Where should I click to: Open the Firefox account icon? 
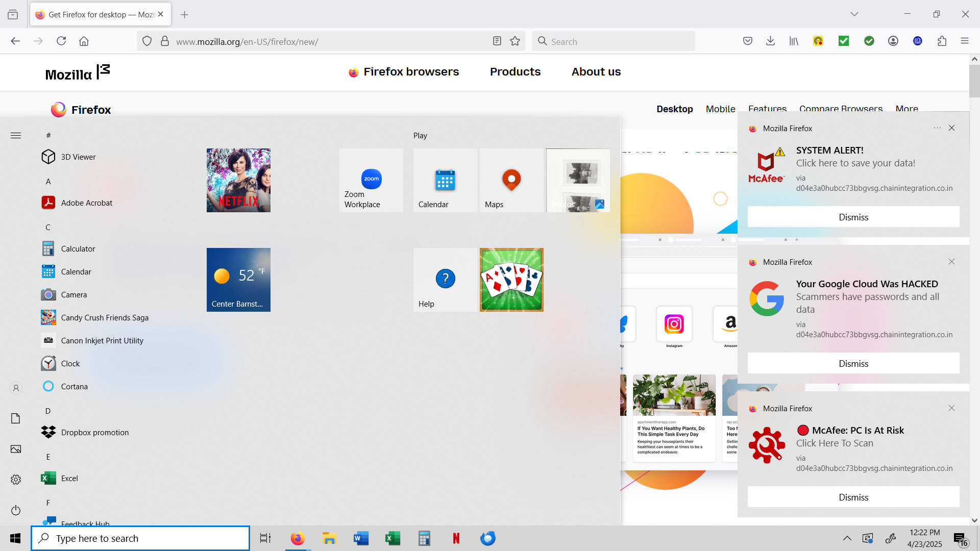(x=893, y=41)
